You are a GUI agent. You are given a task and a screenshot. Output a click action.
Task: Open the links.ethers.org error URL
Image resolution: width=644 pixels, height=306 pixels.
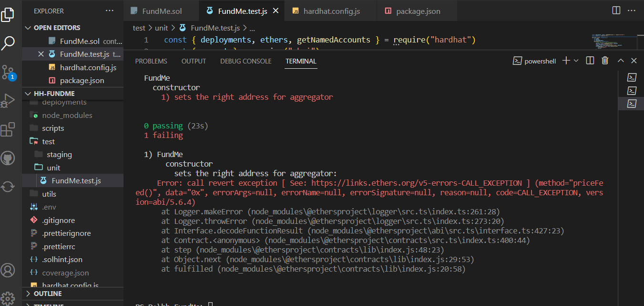point(417,183)
